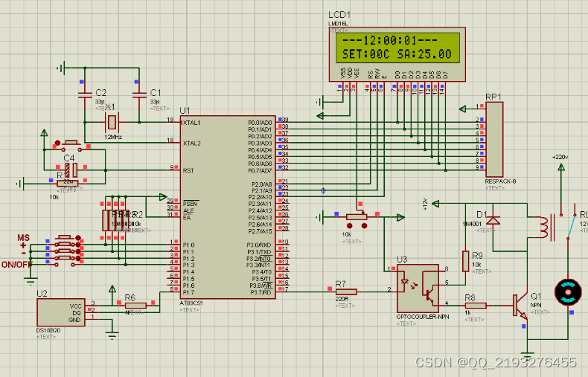Click the LCD1 reference label
The image size is (588, 377).
(339, 15)
